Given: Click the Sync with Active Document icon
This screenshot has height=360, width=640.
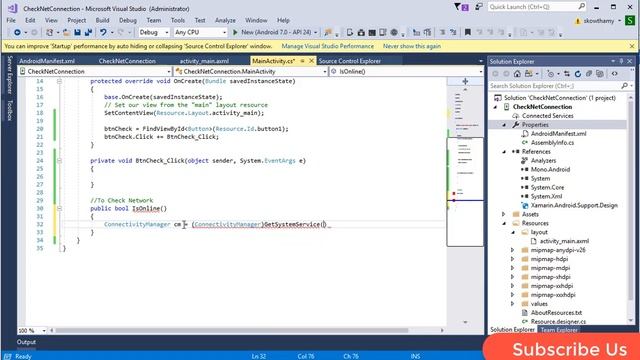Looking at the screenshot, I should (x=567, y=74).
